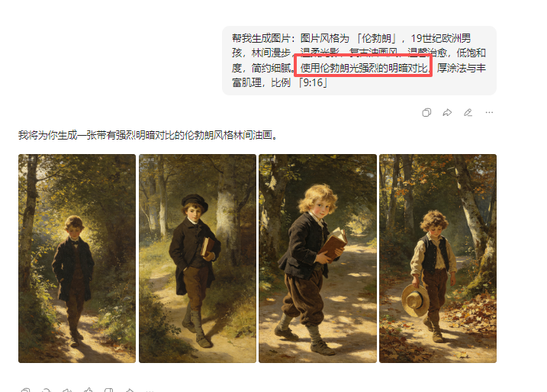Click the gray user prompt bubble

click(x=359, y=60)
